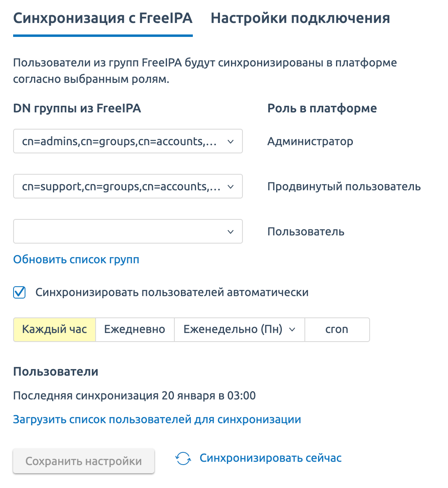The height and width of the screenshot is (488, 448).
Task: Click Загрузить список пользователей для синхронизации link
Action: click(x=157, y=420)
